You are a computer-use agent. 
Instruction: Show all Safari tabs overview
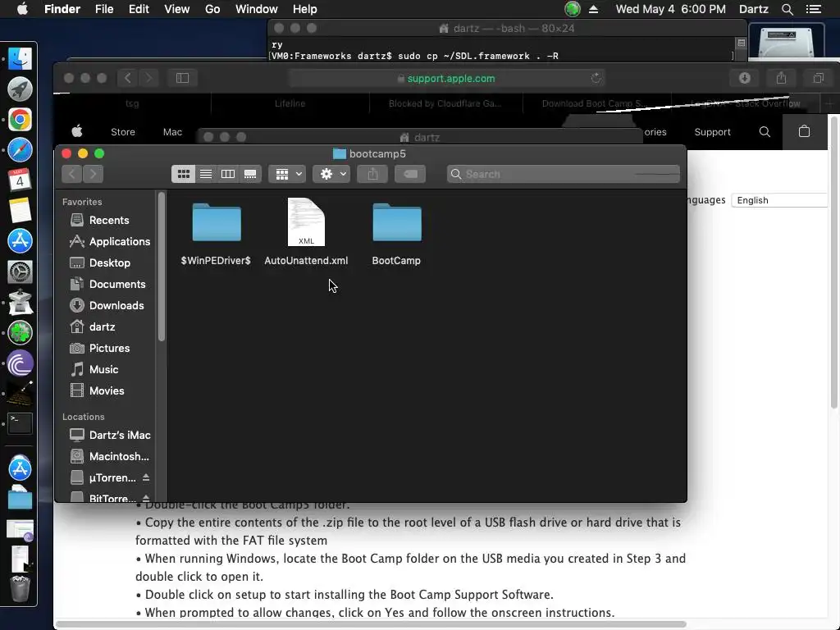818,78
